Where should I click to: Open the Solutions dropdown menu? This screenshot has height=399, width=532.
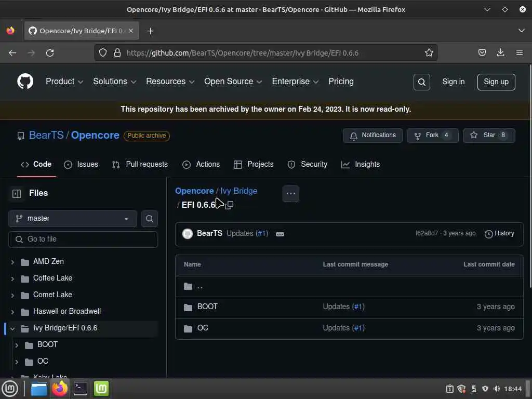pos(115,82)
